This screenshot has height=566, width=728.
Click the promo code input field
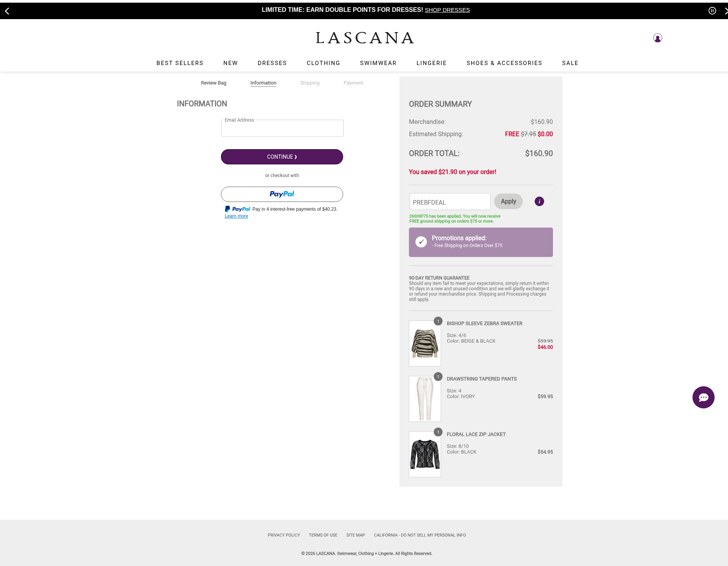pos(450,202)
